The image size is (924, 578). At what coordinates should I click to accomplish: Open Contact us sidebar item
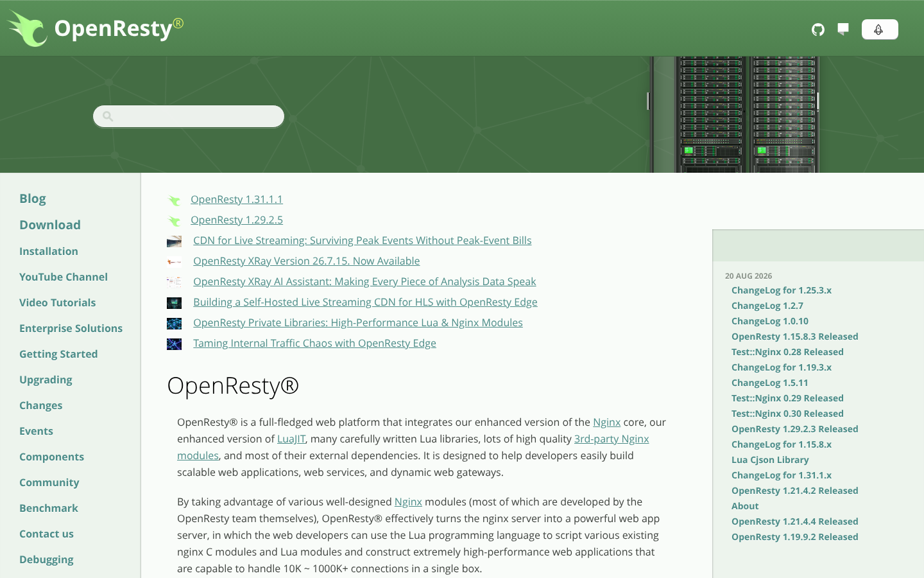(46, 534)
